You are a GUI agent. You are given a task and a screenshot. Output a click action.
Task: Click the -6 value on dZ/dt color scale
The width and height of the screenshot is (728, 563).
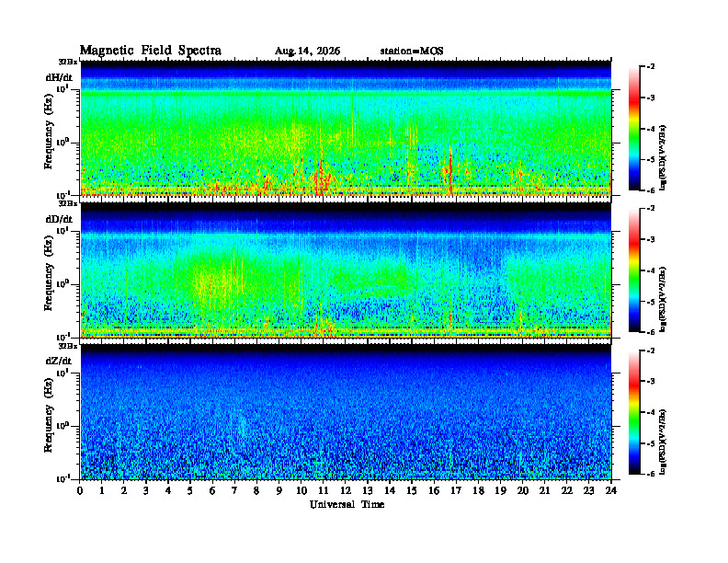click(x=651, y=474)
